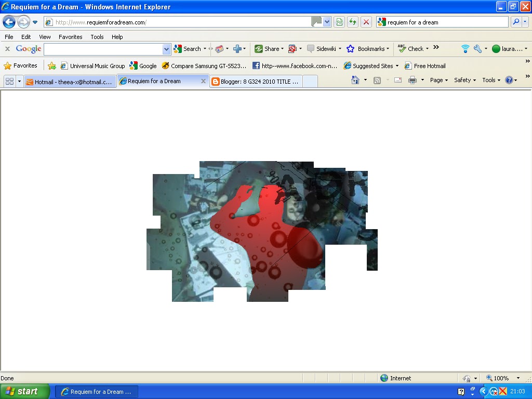Open the Page command menu
Screen dimensions: 532x399
[438, 80]
